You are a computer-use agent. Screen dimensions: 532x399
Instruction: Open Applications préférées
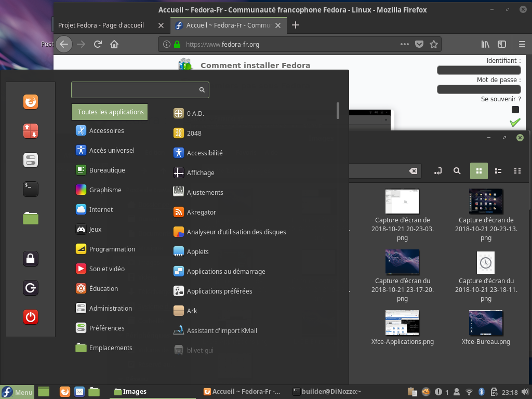(212, 291)
